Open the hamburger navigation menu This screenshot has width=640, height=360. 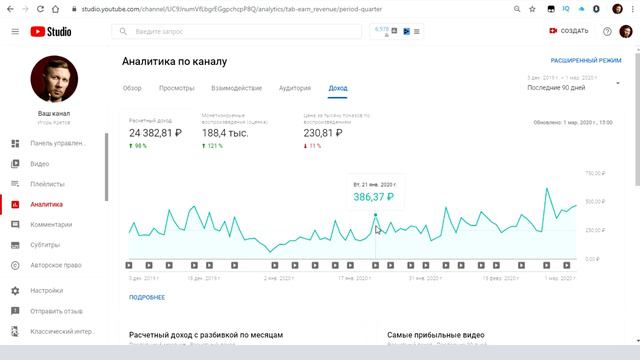click(15, 31)
